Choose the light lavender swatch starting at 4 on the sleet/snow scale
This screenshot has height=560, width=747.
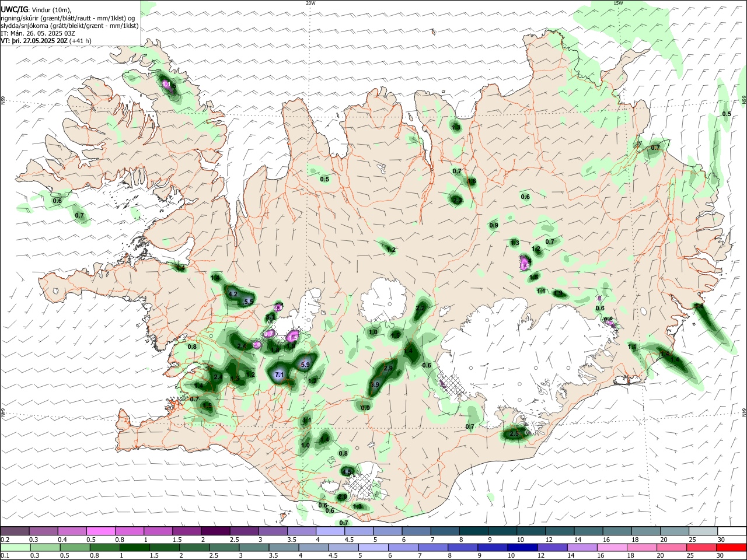(x=330, y=531)
